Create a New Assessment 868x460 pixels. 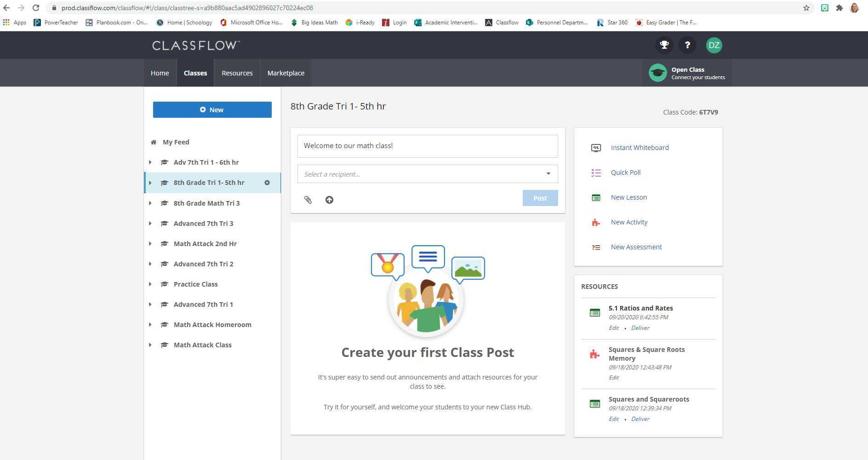pos(636,247)
